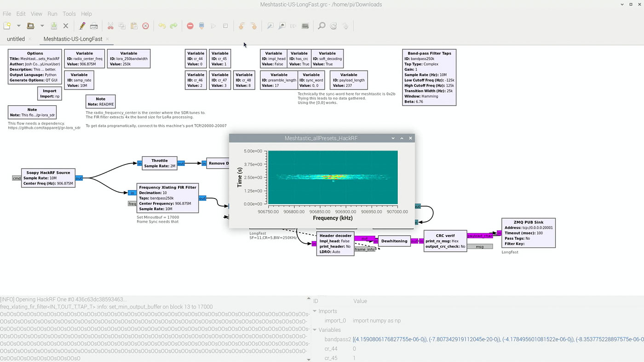Viewport: 644px width, 362px height.
Task: Undo the last action with the Undo arrow
Action: [x=162, y=26]
